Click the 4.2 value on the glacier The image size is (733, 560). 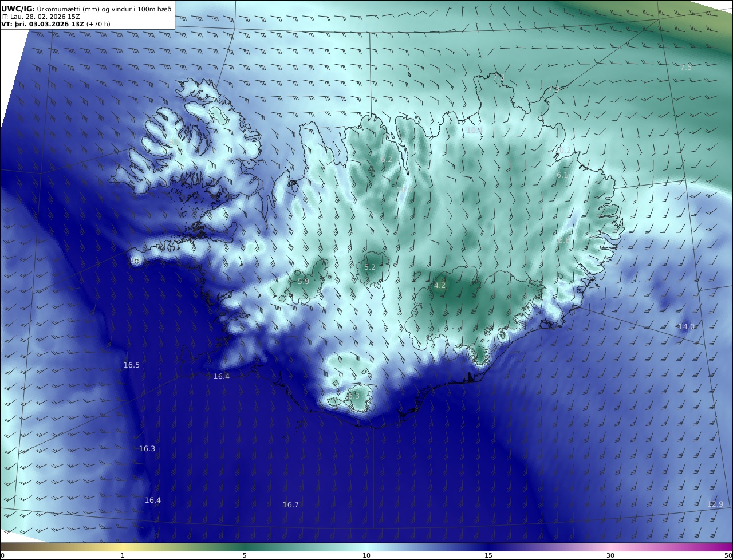point(440,285)
